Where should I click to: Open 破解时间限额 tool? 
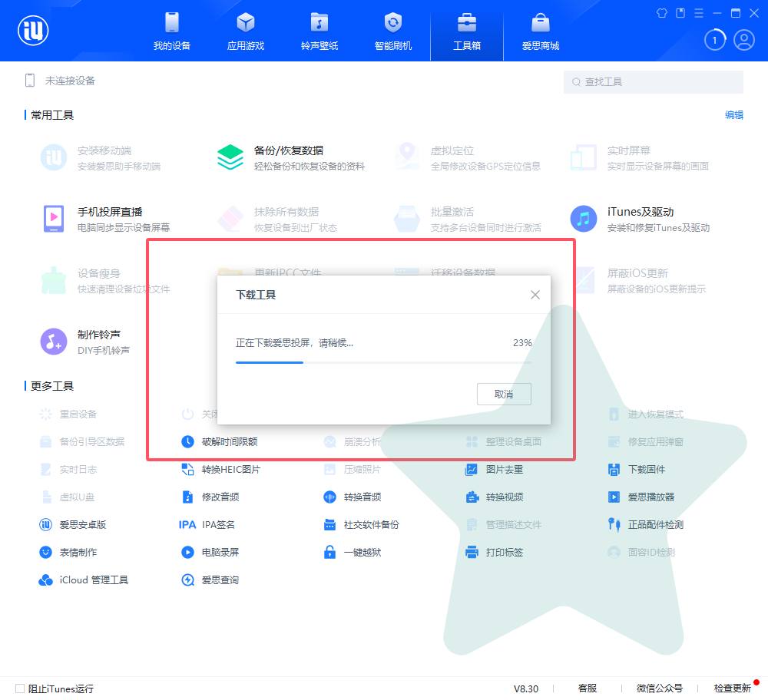click(220, 441)
